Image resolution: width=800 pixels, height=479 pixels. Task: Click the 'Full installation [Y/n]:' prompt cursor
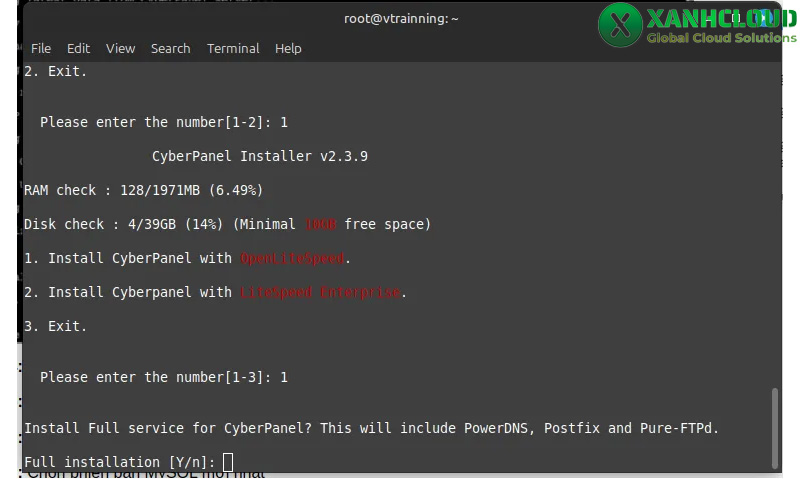tap(228, 462)
